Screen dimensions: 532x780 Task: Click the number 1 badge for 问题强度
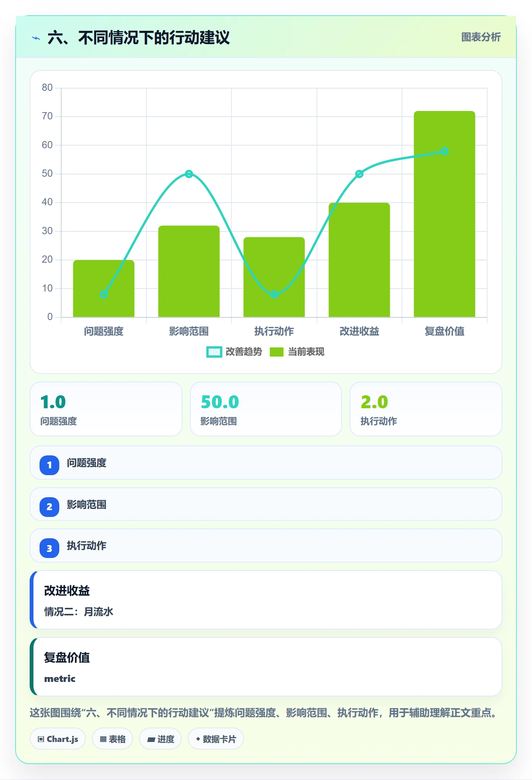click(49, 465)
